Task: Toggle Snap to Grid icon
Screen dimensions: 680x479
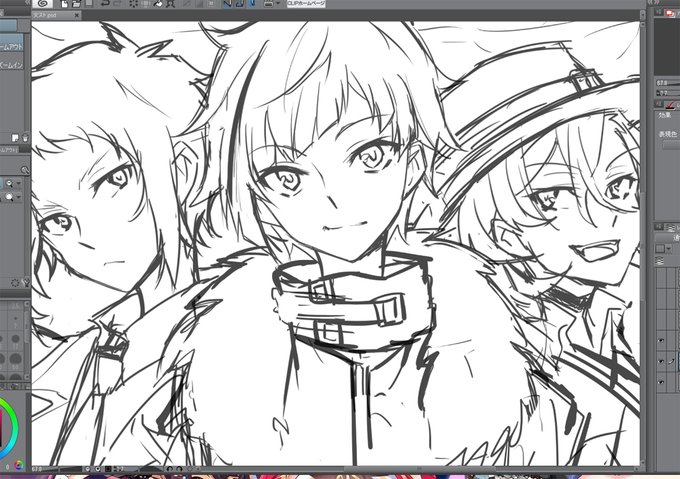Action: pos(253,3)
